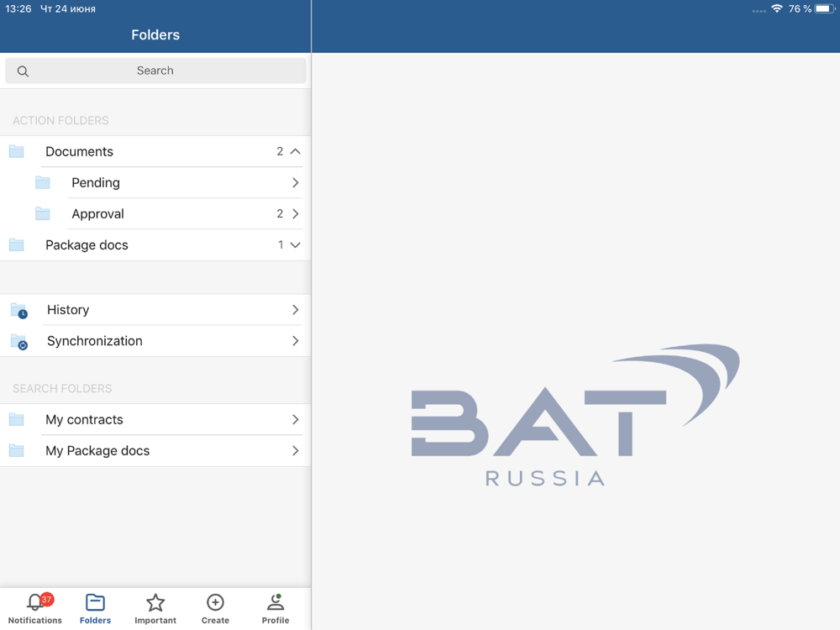Open History via its right chevron

coord(295,310)
